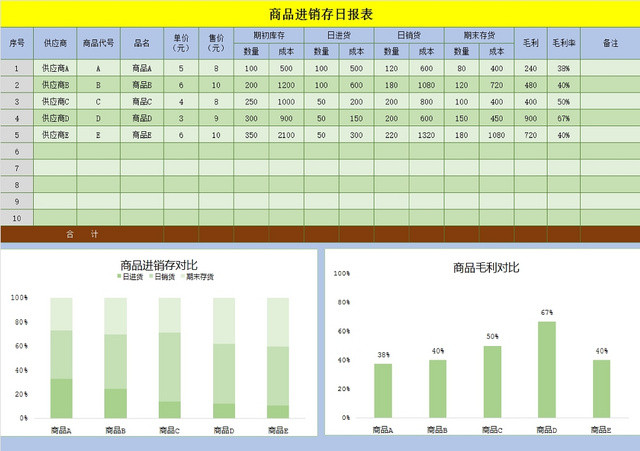The height and width of the screenshot is (451, 640).
Task: Select the 商品代号 header cell
Action: pos(98,43)
